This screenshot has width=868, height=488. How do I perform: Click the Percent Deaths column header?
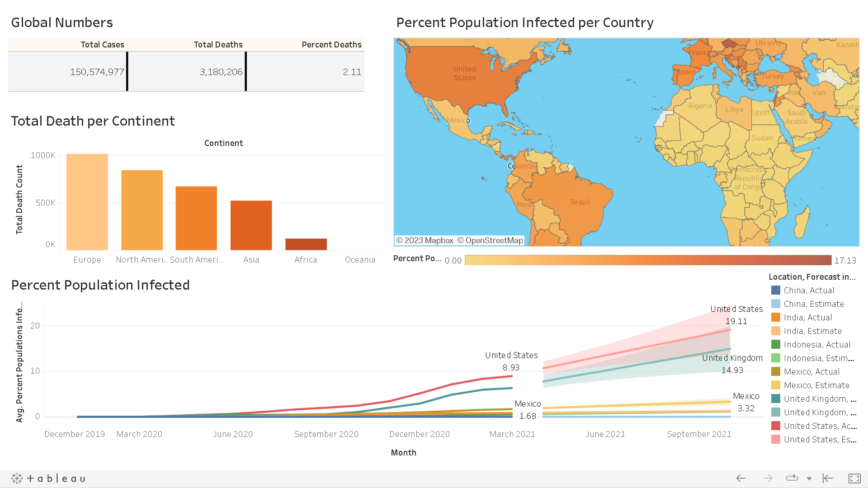click(x=331, y=45)
